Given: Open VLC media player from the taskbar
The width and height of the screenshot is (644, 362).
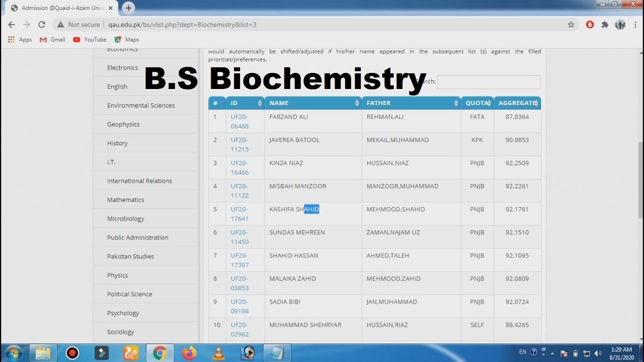Looking at the screenshot, I should point(218,353).
